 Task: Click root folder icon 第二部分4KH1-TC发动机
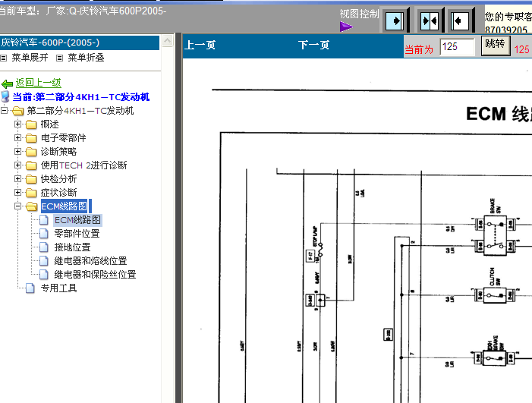pyautogui.click(x=17, y=111)
